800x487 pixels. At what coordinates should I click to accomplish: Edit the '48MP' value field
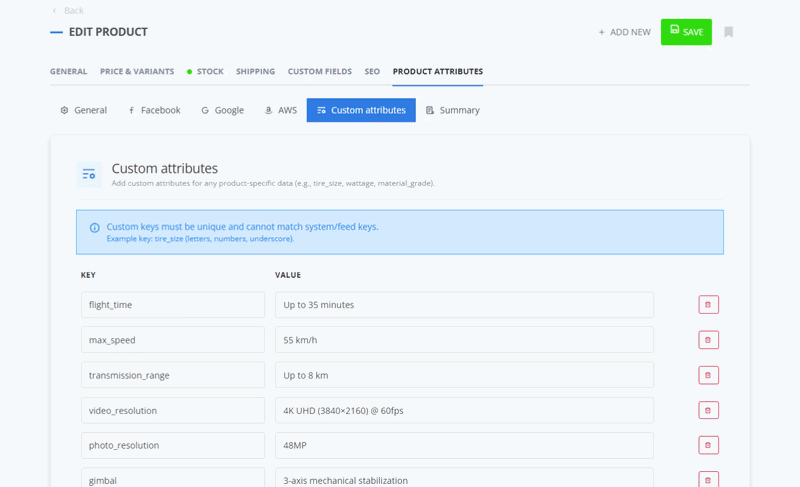coord(464,445)
